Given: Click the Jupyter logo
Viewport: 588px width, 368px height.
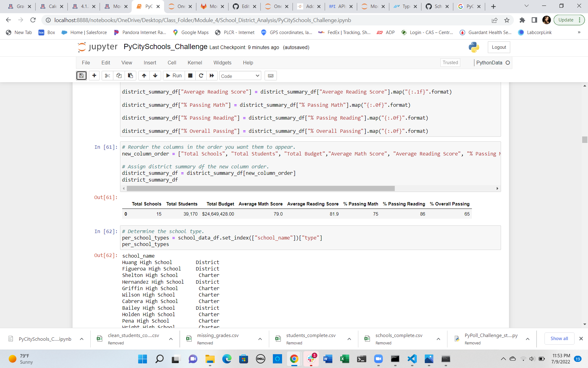Looking at the screenshot, I should (x=97, y=47).
